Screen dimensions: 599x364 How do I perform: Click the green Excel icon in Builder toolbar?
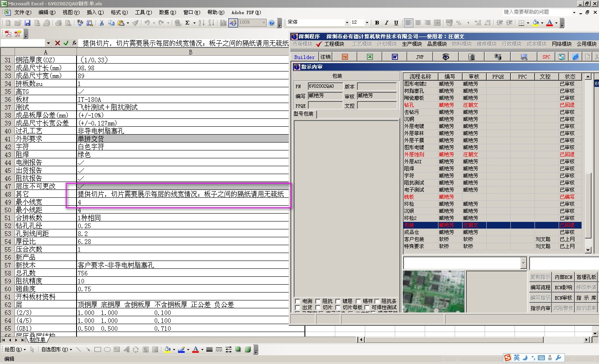(370, 57)
